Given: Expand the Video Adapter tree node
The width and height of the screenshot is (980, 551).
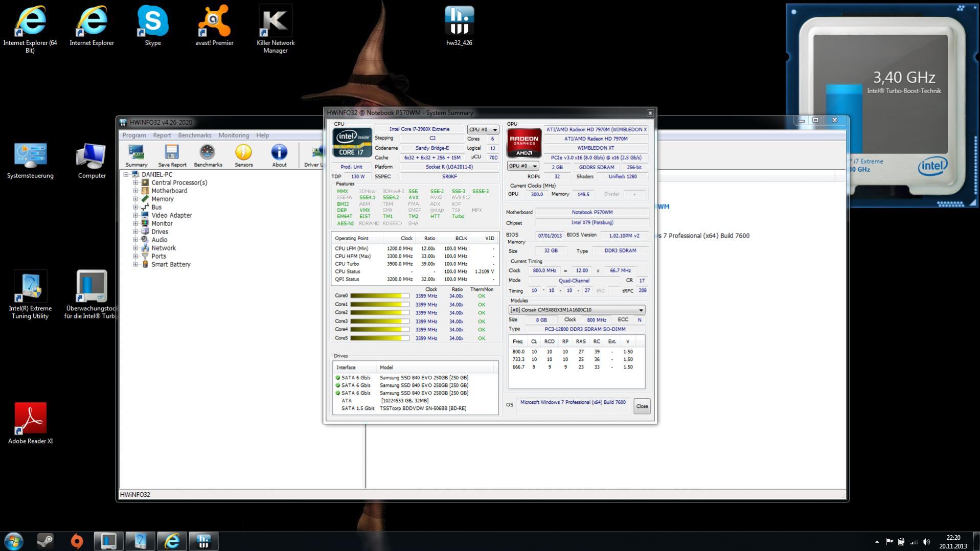Looking at the screenshot, I should point(135,215).
